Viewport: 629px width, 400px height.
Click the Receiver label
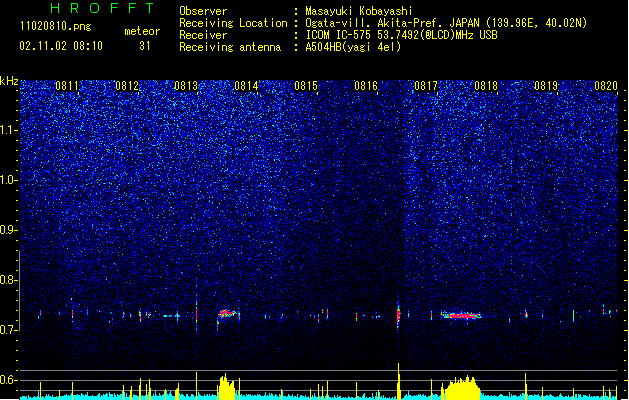[x=203, y=35]
